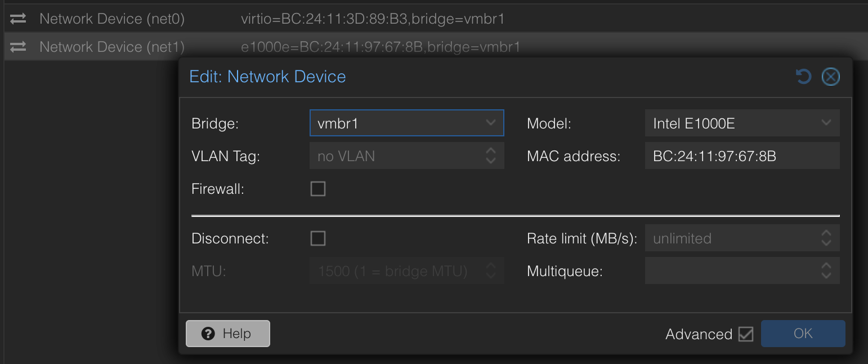
Task: Expand the Bridge dropdown arrow
Action: coord(490,123)
